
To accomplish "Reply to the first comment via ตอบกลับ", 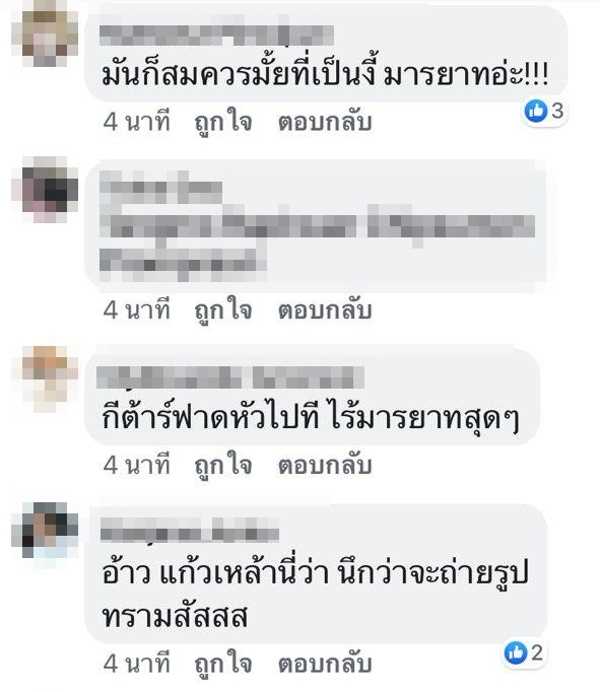I will pos(325,122).
